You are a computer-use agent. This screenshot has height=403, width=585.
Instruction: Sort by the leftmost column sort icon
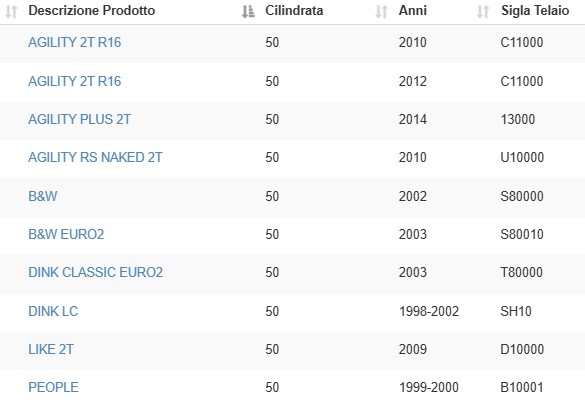click(11, 12)
